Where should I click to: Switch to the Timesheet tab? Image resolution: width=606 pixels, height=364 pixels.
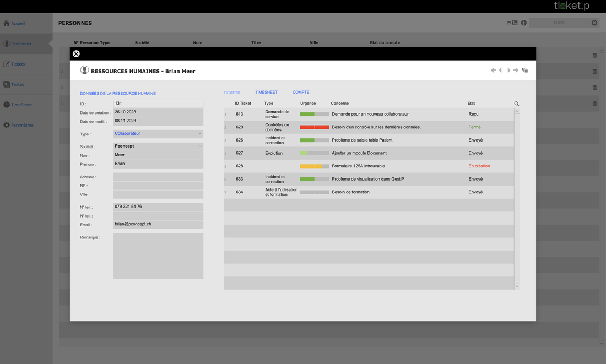266,93
